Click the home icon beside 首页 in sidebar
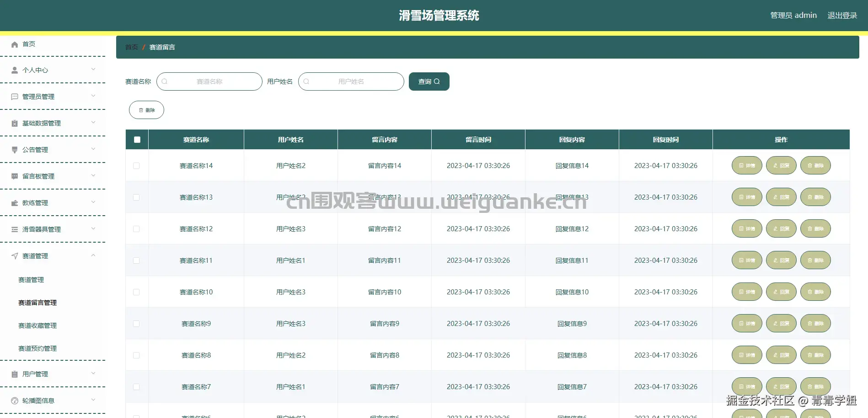 (15, 44)
